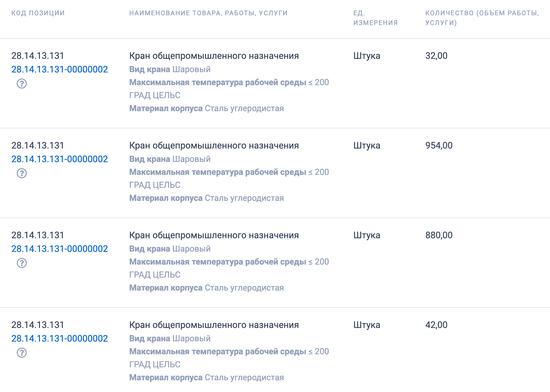Click the НАИМЕНОВАНИЕ ТОВАРА, РАБОТЫ, УСЛУГИ header

click(x=208, y=13)
